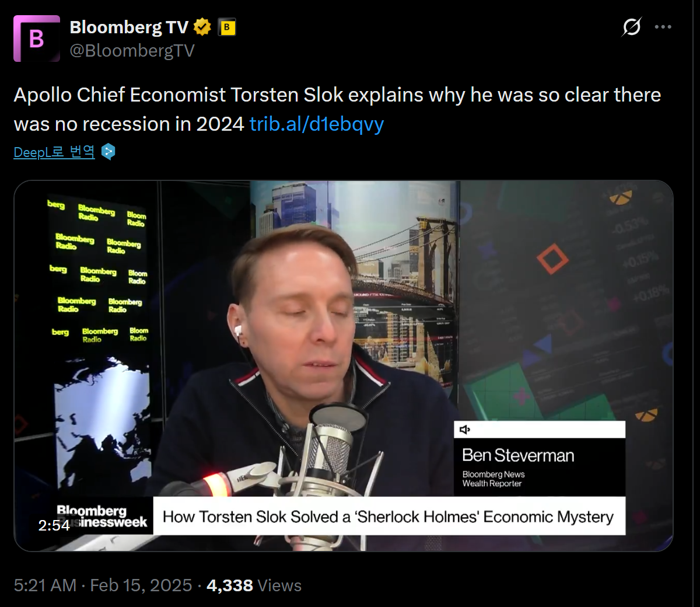Open the @BloombergTV handle
The height and width of the screenshot is (607, 700).
point(132,51)
